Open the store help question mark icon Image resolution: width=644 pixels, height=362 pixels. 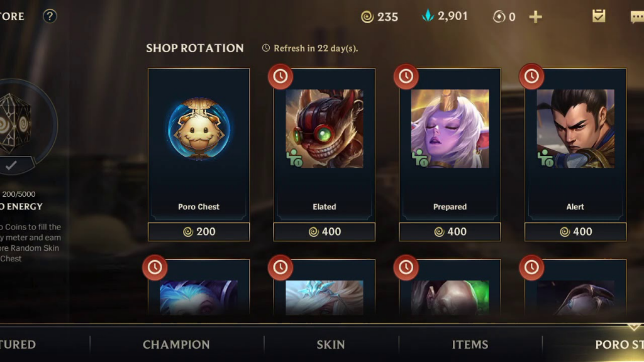[50, 16]
